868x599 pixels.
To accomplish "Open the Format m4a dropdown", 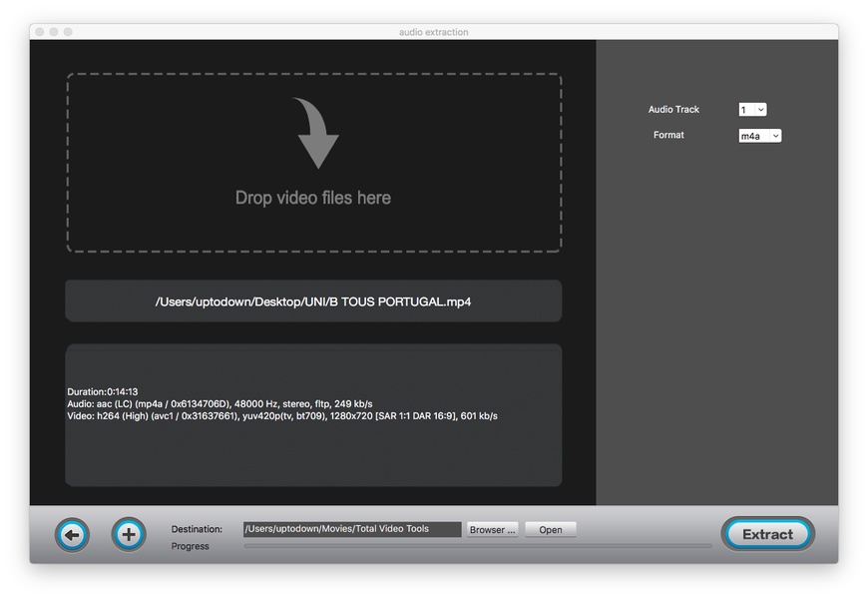I will click(x=759, y=136).
